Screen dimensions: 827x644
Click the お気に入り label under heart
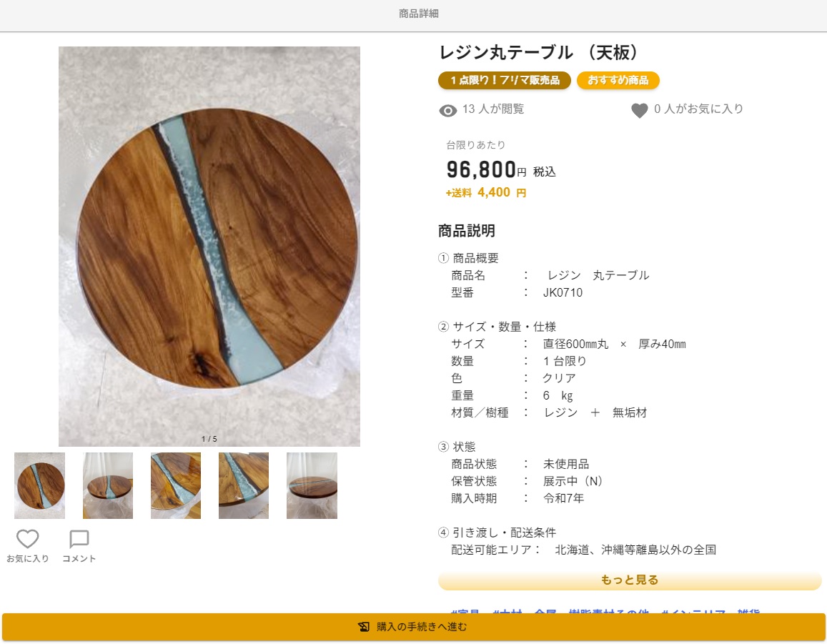27,558
